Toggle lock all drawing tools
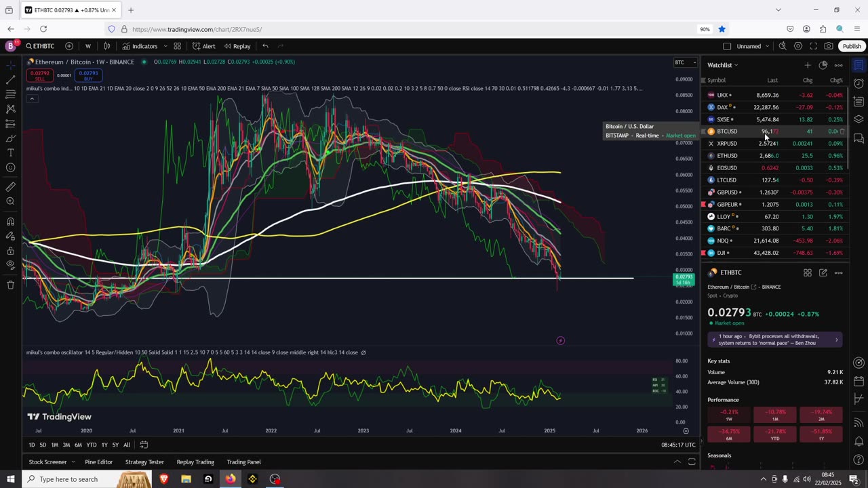Viewport: 868px width, 488px height. (10, 250)
